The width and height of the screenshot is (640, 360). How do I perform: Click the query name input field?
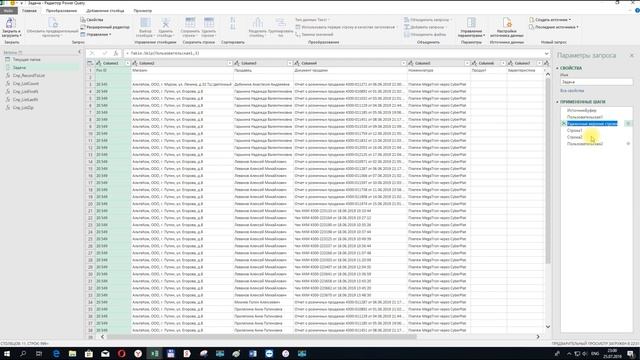596,82
